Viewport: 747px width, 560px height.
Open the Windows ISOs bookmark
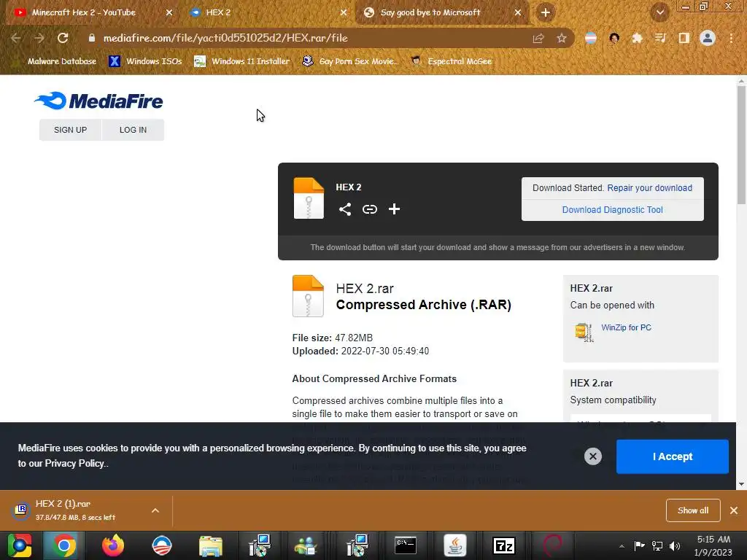point(145,61)
